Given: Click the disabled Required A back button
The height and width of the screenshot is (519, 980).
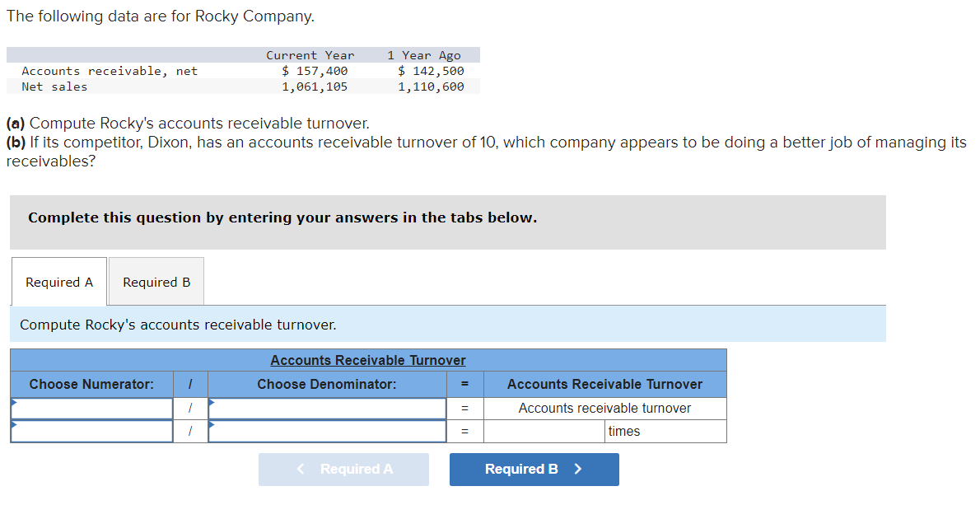Looking at the screenshot, I should tap(343, 470).
